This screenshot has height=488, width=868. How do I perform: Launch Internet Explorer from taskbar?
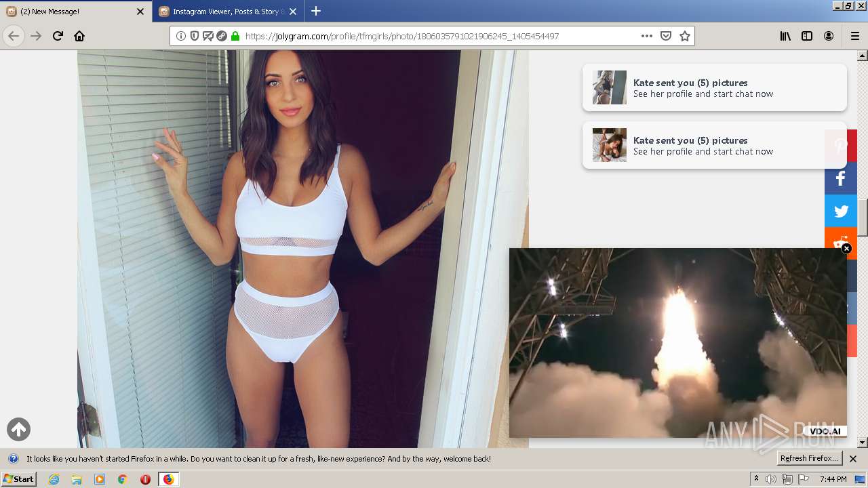(54, 479)
